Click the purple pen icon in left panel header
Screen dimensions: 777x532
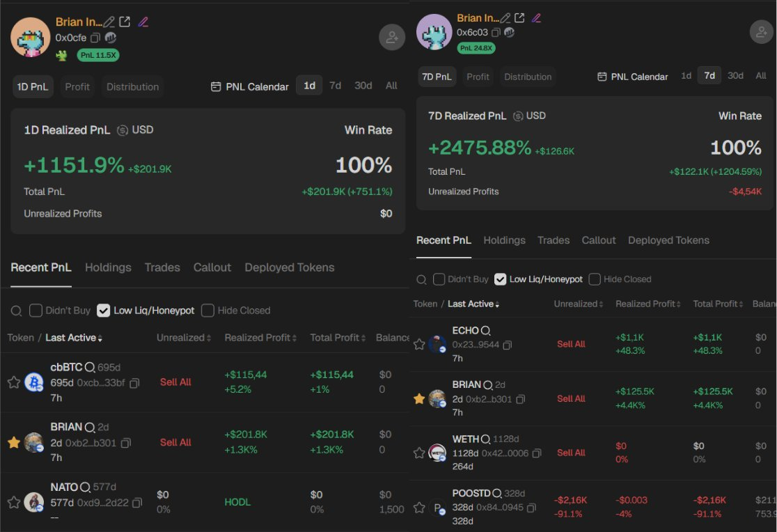[143, 22]
